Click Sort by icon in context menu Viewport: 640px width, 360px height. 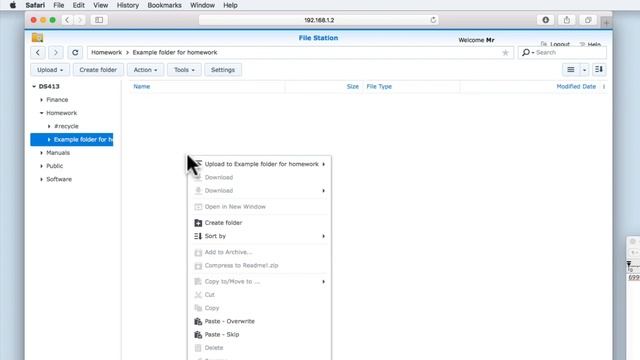pyautogui.click(x=198, y=236)
